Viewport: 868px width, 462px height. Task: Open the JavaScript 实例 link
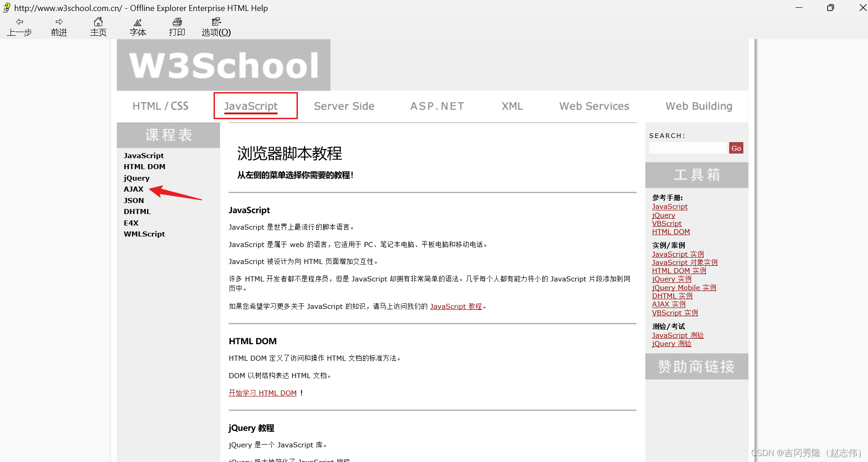tap(678, 254)
